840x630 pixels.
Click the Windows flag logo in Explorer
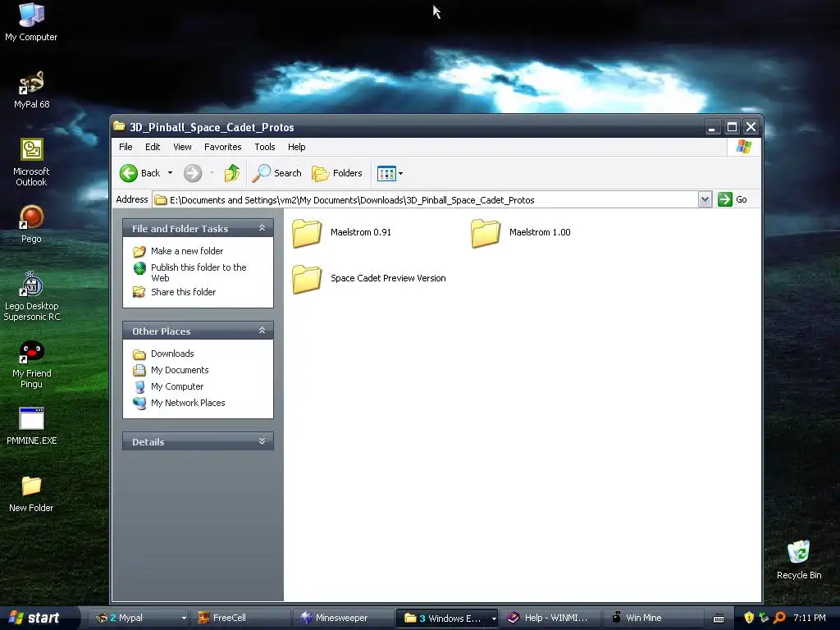743,146
